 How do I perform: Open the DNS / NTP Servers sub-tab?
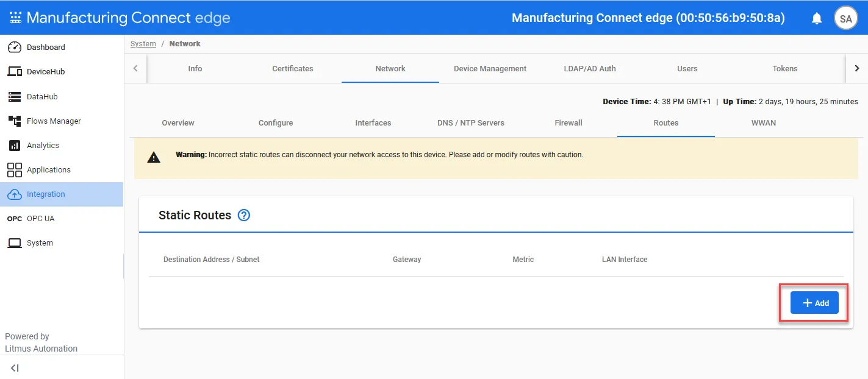471,123
